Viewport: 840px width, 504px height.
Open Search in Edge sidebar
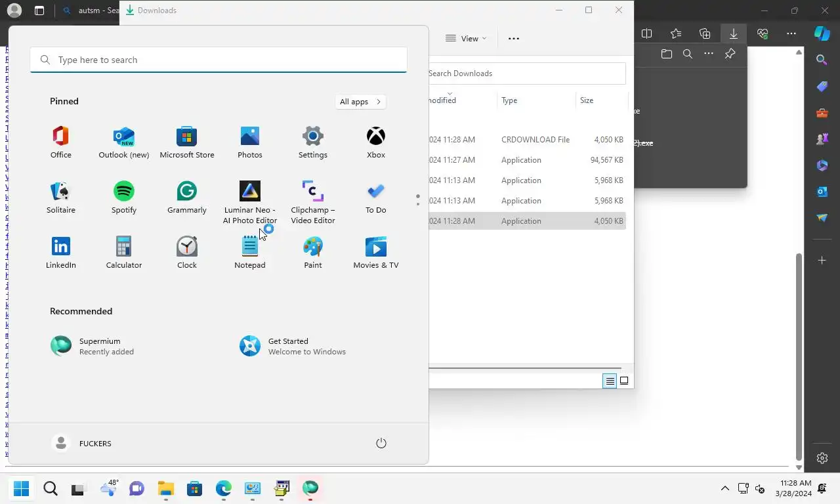tap(822, 60)
